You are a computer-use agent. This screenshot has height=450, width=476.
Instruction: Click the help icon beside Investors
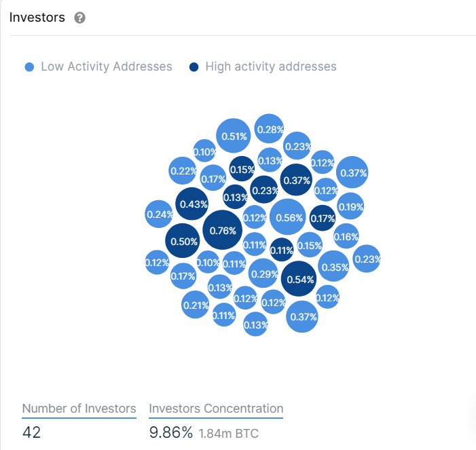[x=79, y=18]
